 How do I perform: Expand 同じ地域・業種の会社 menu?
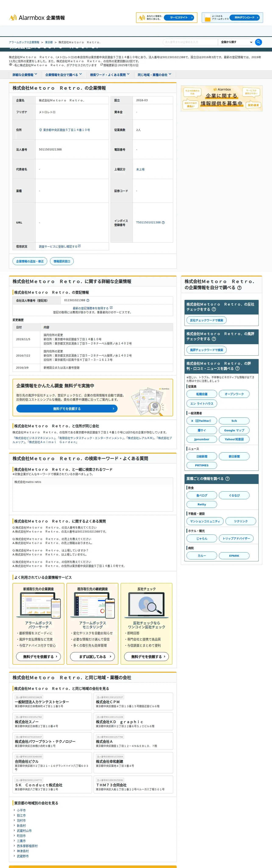click(x=154, y=75)
